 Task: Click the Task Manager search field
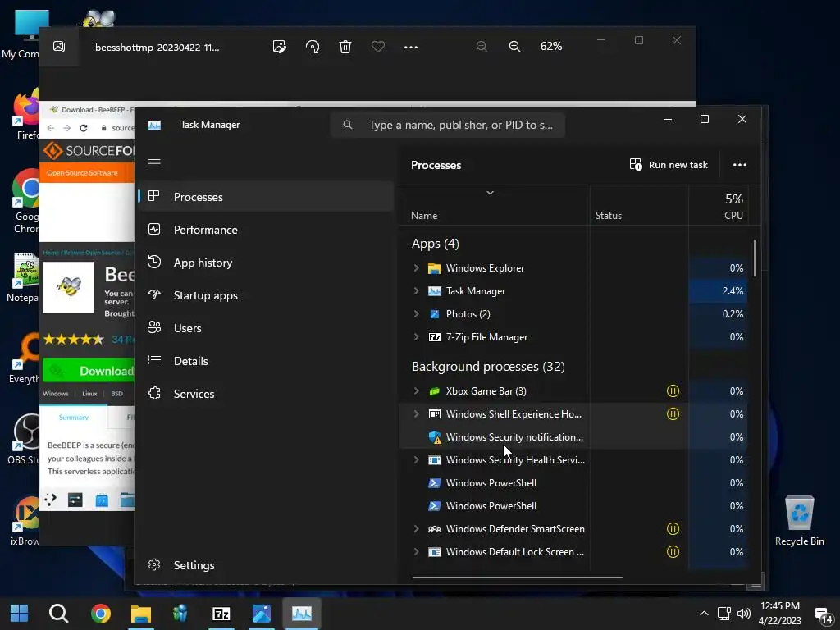pyautogui.click(x=448, y=125)
